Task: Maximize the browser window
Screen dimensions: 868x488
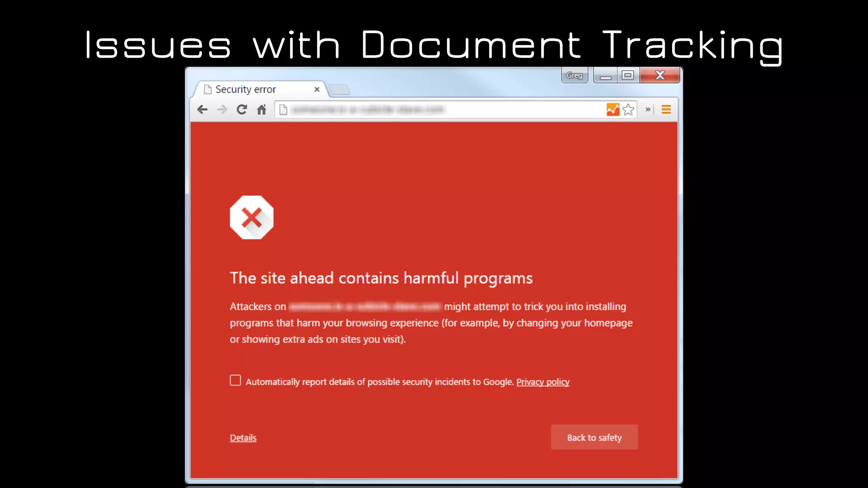Action: click(x=628, y=75)
